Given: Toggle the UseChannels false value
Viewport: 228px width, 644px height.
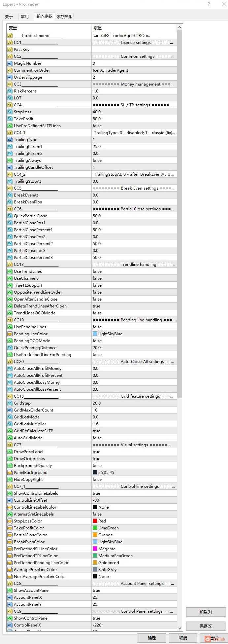Looking at the screenshot, I should pos(134,278).
